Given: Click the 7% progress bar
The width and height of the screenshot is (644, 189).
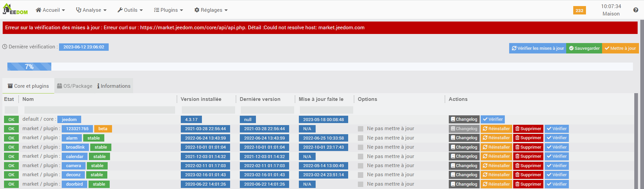Looking at the screenshot, I should tap(29, 67).
